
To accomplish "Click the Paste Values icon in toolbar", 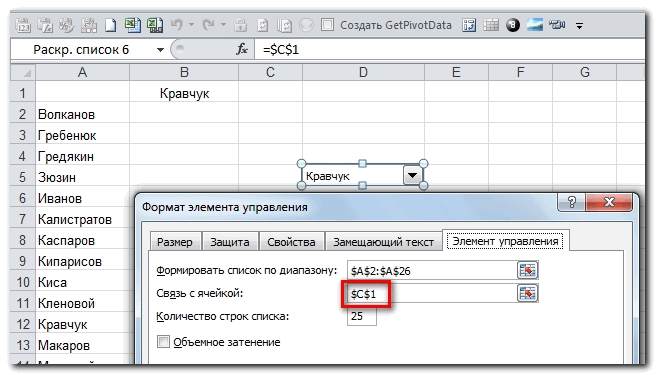I will pos(23,25).
